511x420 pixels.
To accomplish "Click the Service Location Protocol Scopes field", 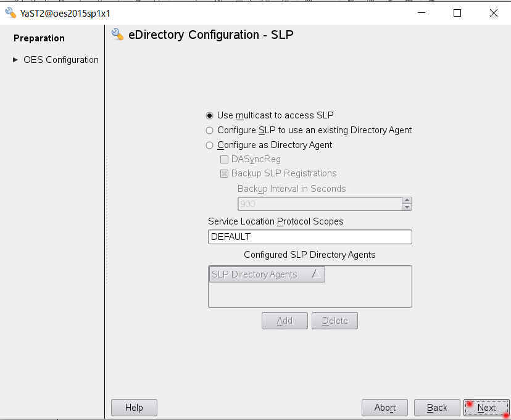I will coord(310,237).
